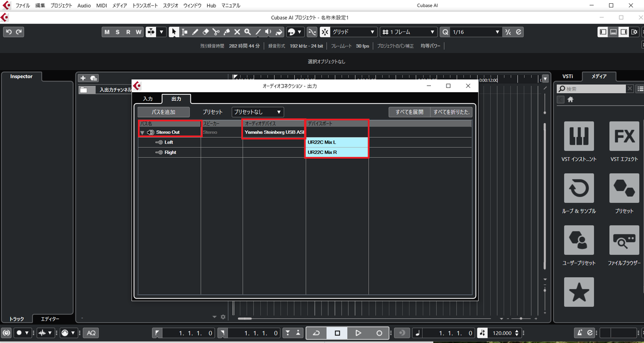Switch to the 入力 tab in Audio Connections
The width and height of the screenshot is (644, 343).
[148, 99]
